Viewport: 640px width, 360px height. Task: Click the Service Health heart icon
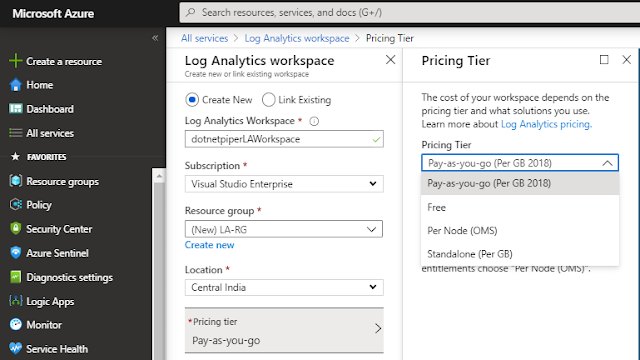coord(16,349)
